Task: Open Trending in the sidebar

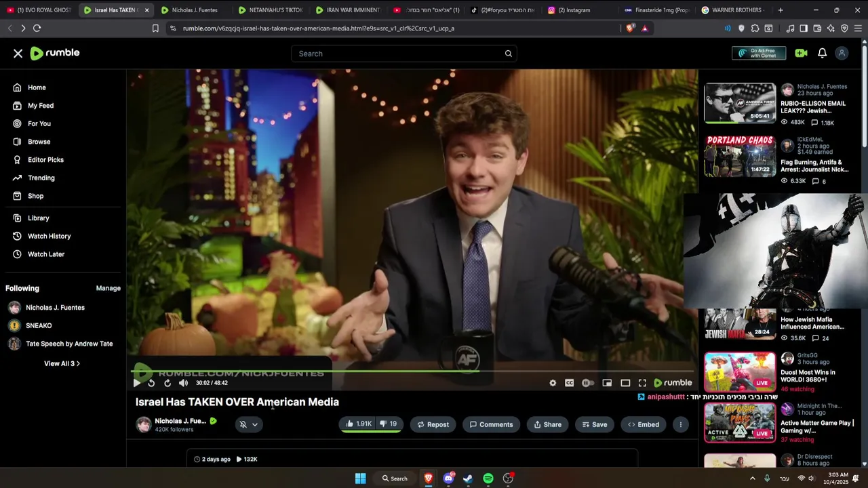Action: point(41,178)
